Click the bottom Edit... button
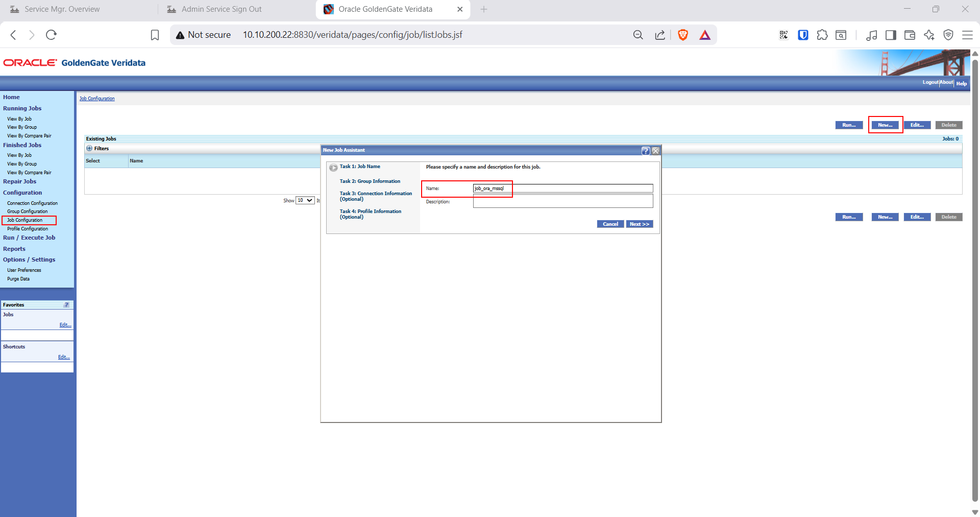This screenshot has height=517, width=980. tap(917, 217)
